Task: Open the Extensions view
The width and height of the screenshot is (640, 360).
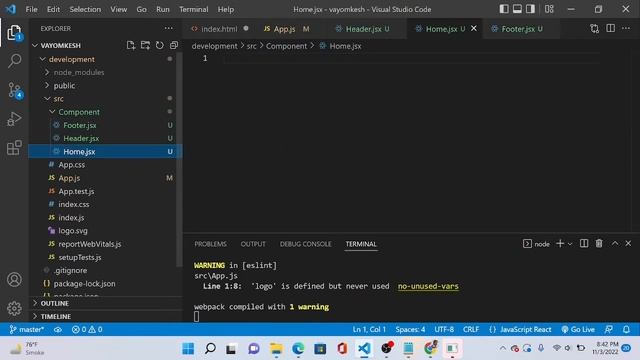Action: point(14,148)
